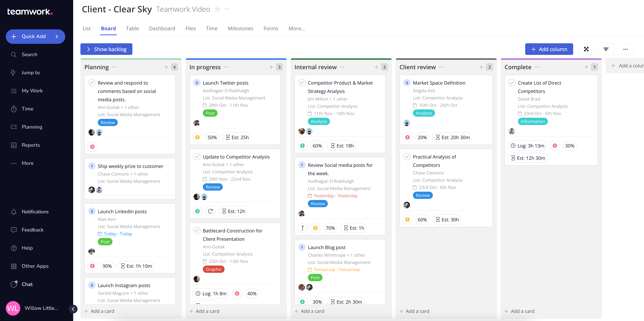Open the Milestones tab
Screen dimensions: 644x321
tap(240, 28)
